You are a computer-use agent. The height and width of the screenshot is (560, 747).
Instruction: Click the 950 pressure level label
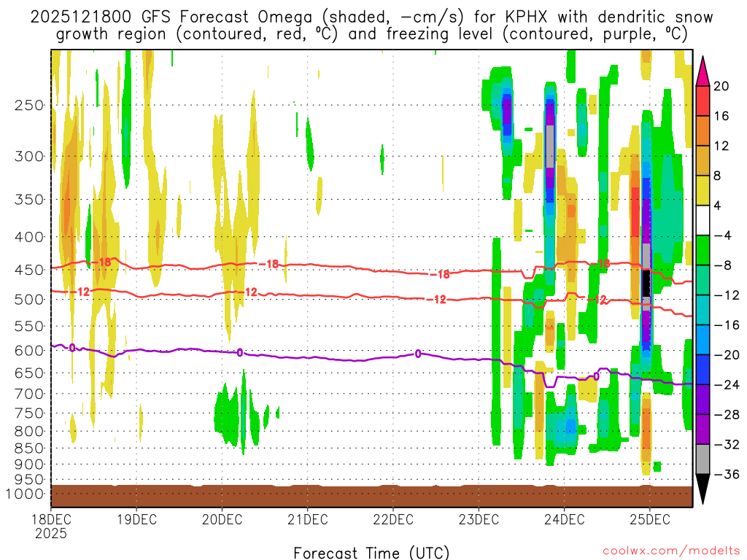click(x=29, y=480)
